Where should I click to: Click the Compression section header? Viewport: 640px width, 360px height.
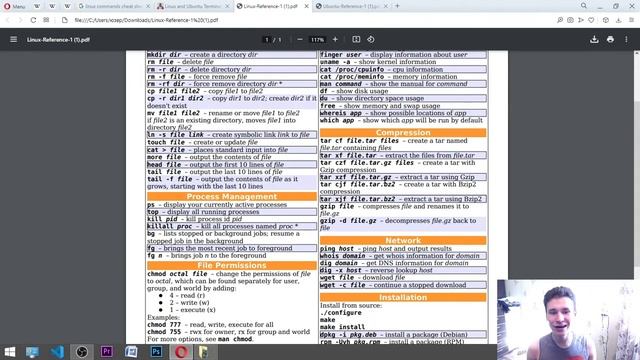(x=403, y=133)
